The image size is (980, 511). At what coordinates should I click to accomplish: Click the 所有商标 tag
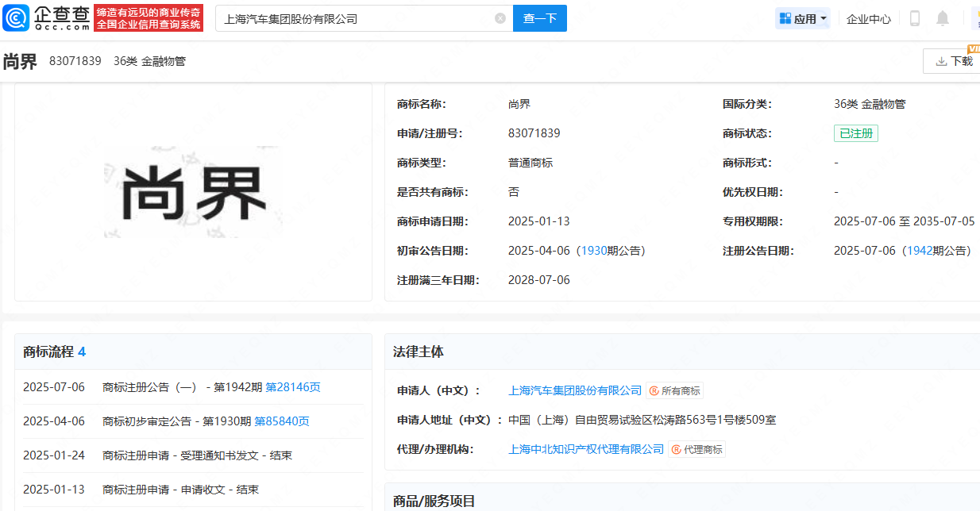pos(675,390)
